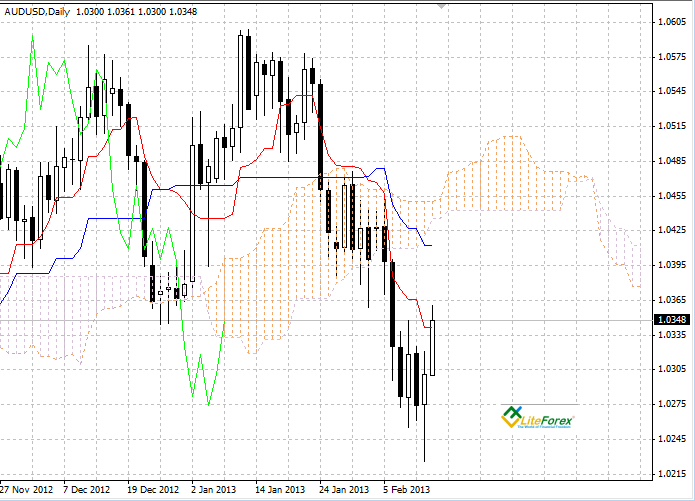The width and height of the screenshot is (695, 501).
Task: Click the 2 Jan 2013 date label
Action: click(x=213, y=489)
